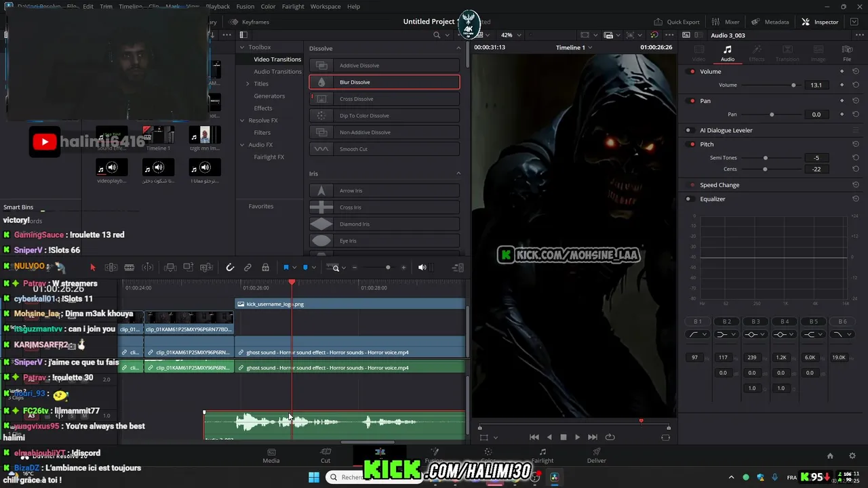The height and width of the screenshot is (488, 868).
Task: Activate the Trim Edit Mode tool
Action: [x=111, y=268]
